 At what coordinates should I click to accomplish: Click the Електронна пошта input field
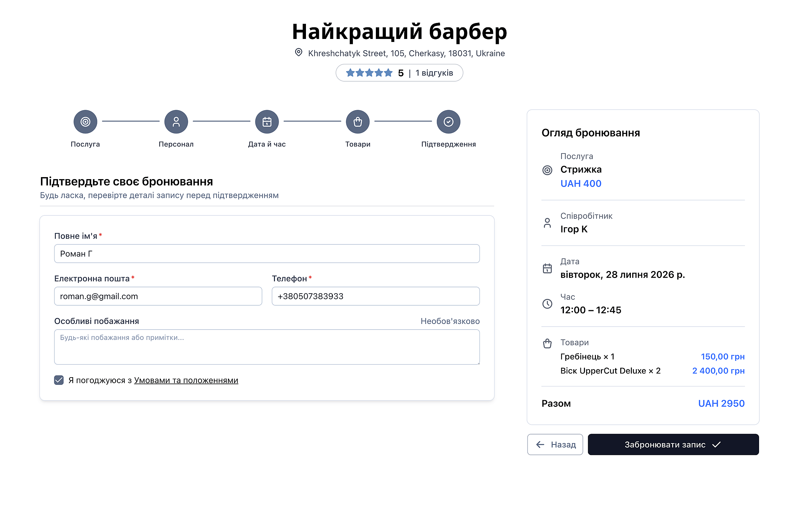click(x=158, y=296)
